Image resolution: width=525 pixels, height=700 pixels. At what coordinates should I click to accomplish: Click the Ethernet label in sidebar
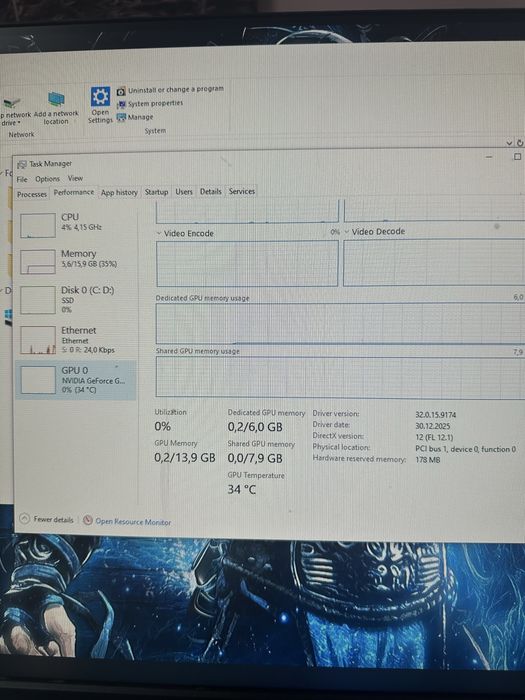tap(79, 330)
